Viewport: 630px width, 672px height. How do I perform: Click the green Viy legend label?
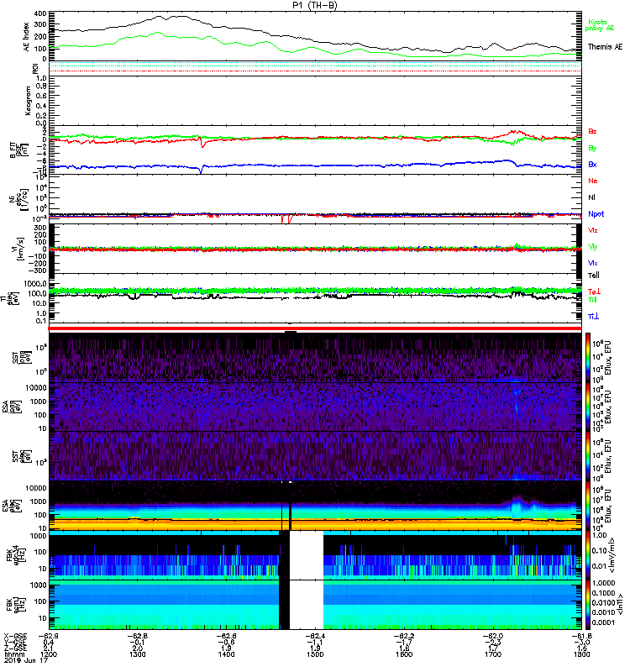[592, 247]
